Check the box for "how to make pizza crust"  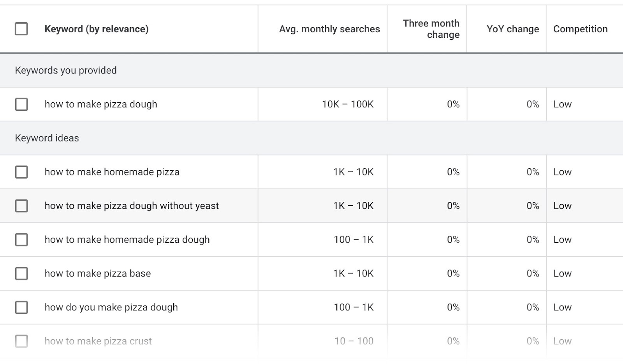pyautogui.click(x=21, y=341)
